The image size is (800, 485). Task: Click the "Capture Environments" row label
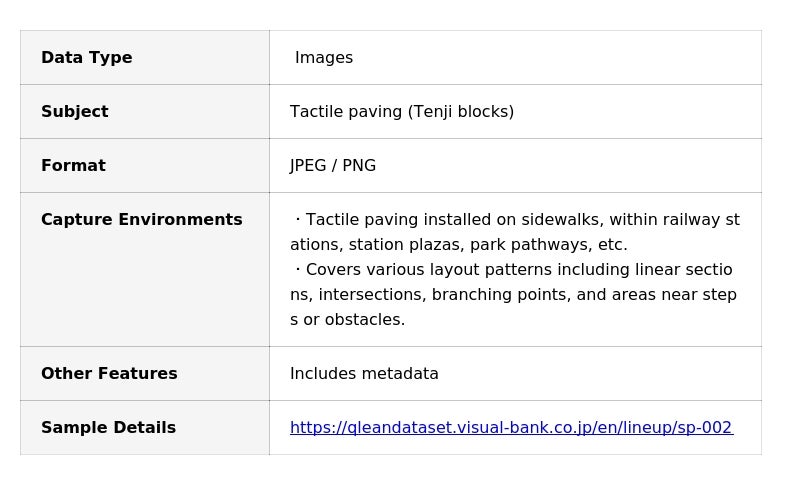click(x=141, y=220)
